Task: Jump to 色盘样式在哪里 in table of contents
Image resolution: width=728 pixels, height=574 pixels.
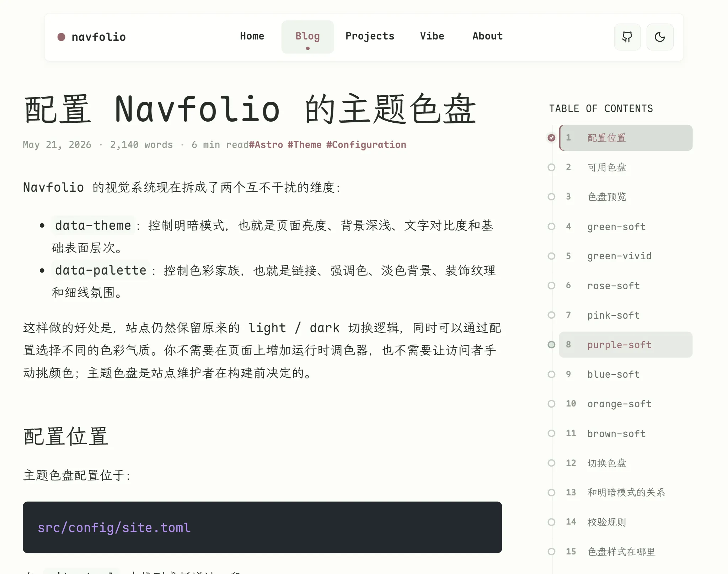Action: 626,552
